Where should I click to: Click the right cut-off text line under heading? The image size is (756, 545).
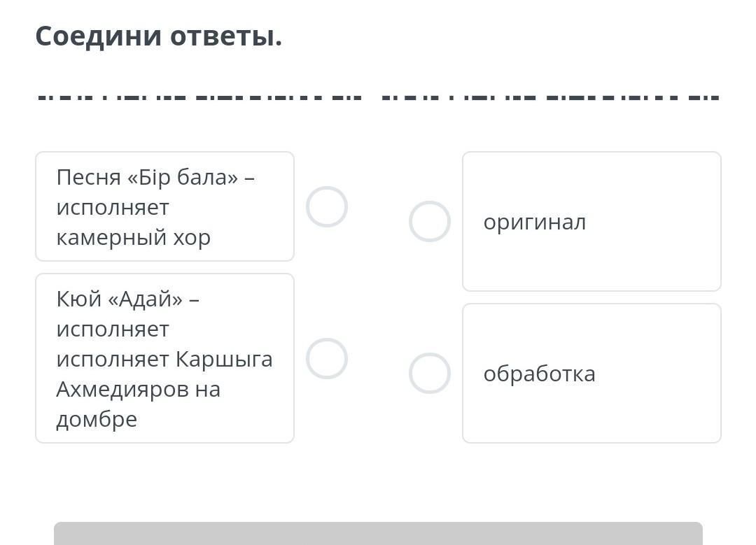pyautogui.click(x=550, y=97)
